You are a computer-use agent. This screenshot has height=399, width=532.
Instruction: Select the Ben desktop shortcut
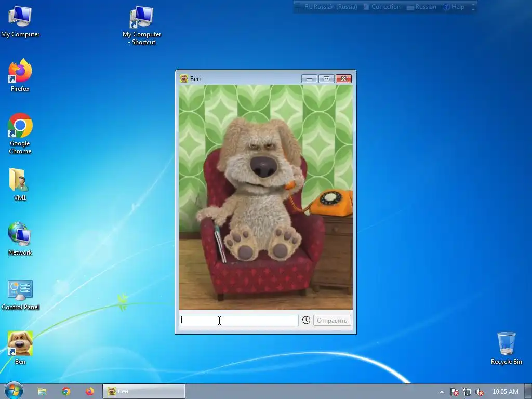(x=20, y=348)
